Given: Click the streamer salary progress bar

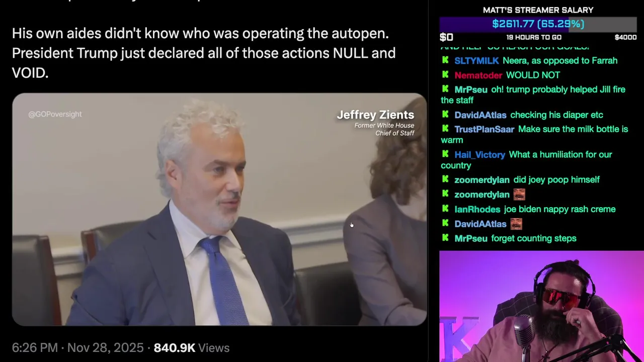Looking at the screenshot, I should click(538, 24).
